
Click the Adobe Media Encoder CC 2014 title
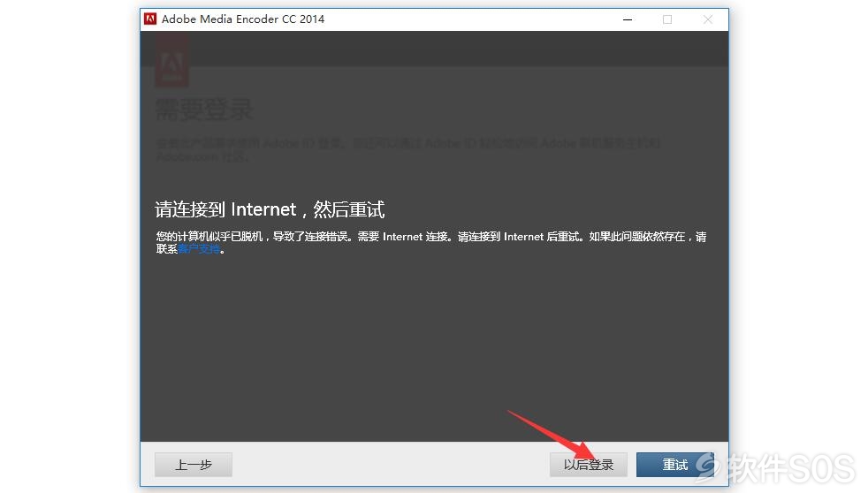coord(243,19)
